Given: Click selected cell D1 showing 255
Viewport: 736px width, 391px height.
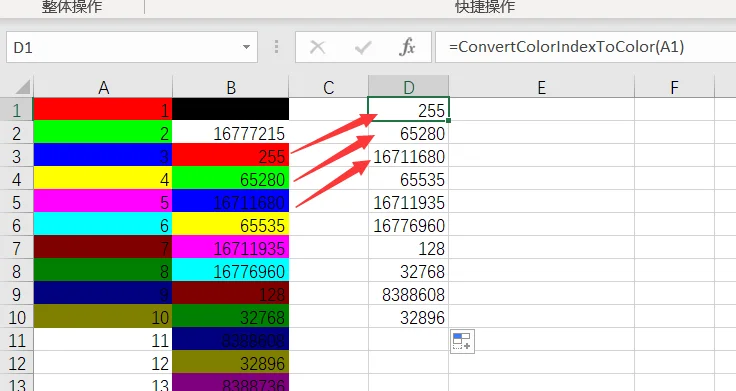Looking at the screenshot, I should click(408, 109).
